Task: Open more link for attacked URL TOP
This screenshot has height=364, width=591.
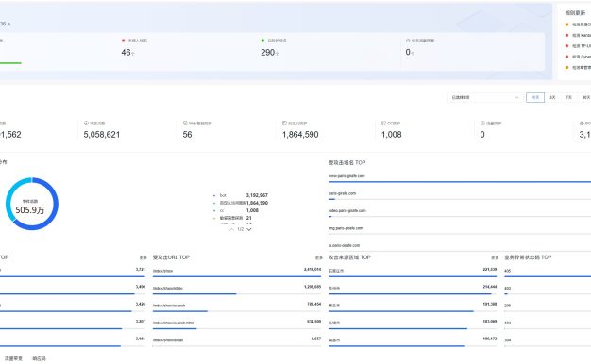Action: click(x=319, y=257)
